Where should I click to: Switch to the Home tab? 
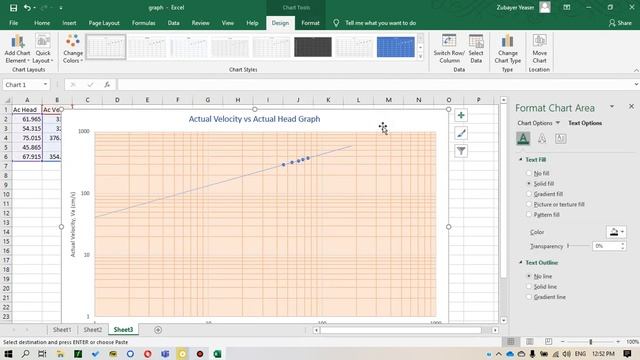coord(42,23)
